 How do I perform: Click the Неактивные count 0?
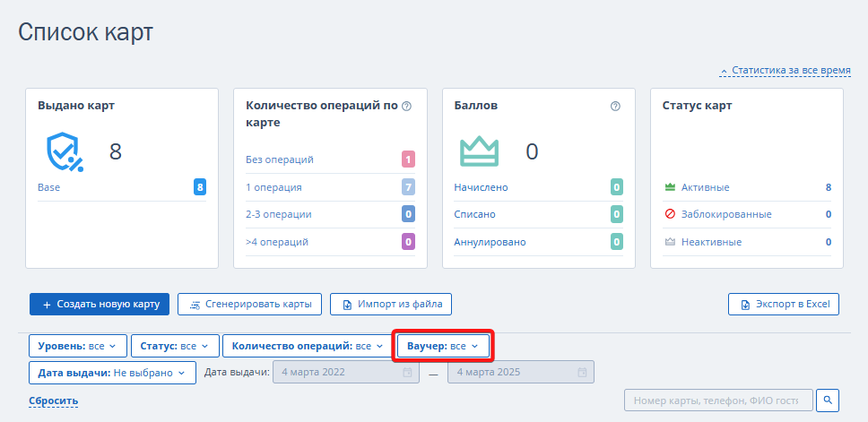(x=829, y=242)
